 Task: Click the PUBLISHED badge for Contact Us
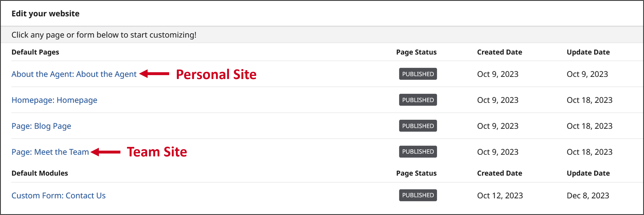pyautogui.click(x=417, y=195)
